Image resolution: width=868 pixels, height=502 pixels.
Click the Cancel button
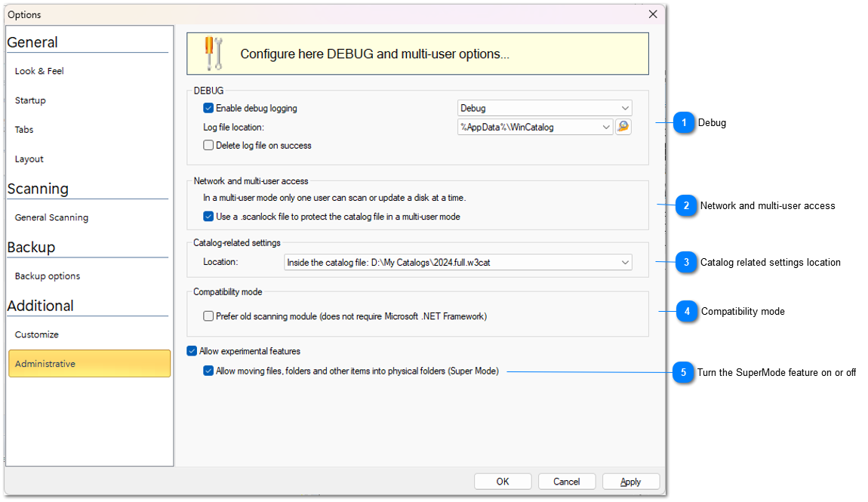[566, 482]
